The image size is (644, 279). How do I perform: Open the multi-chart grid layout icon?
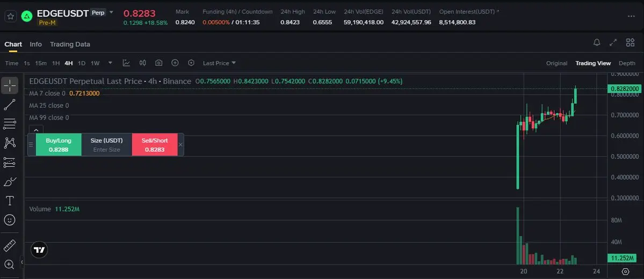point(630,42)
